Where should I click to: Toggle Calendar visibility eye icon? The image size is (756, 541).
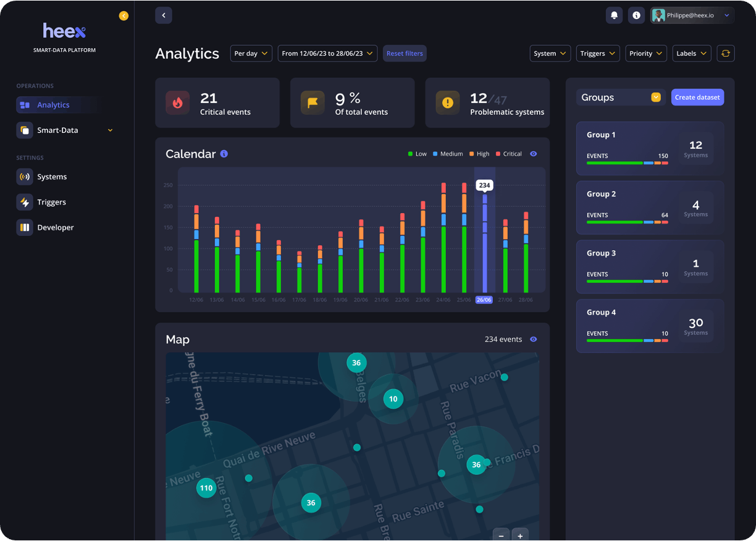pos(534,154)
